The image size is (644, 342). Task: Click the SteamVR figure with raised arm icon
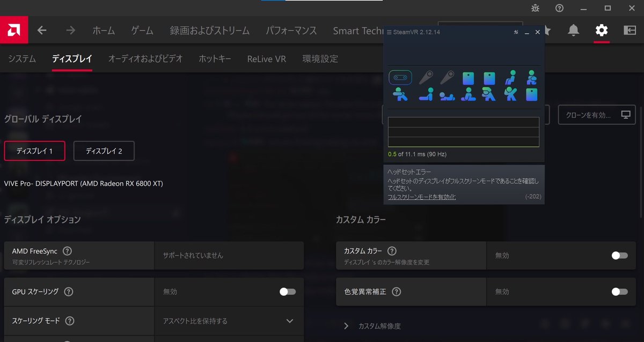[510, 94]
